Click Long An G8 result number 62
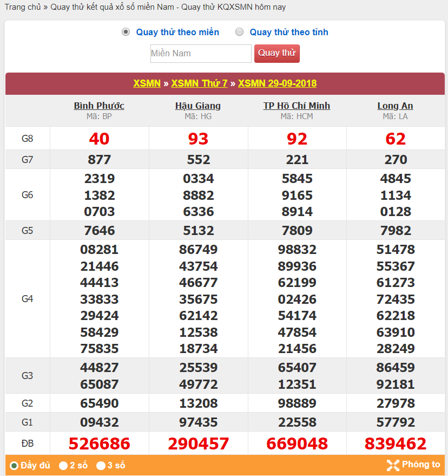Screen dimensions: 448x476 coord(395,139)
